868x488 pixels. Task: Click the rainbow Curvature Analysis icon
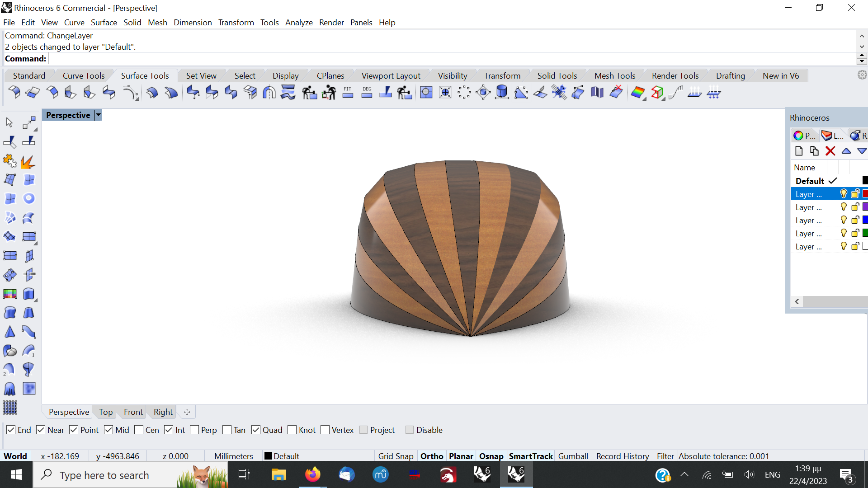tap(637, 93)
